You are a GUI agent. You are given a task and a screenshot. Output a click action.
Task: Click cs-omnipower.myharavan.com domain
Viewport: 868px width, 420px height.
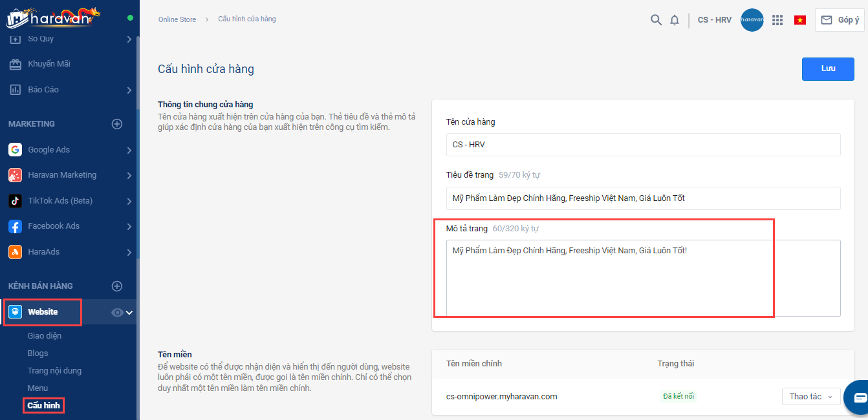point(501,397)
